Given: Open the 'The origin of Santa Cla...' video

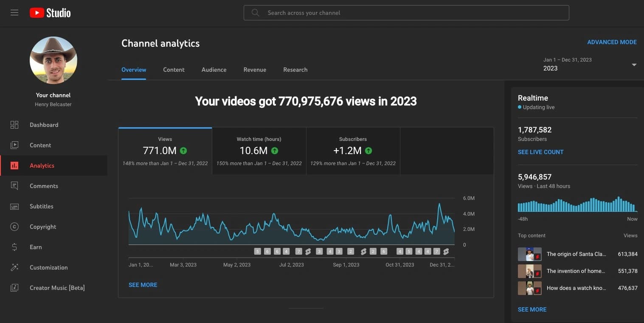Looking at the screenshot, I should tap(576, 254).
